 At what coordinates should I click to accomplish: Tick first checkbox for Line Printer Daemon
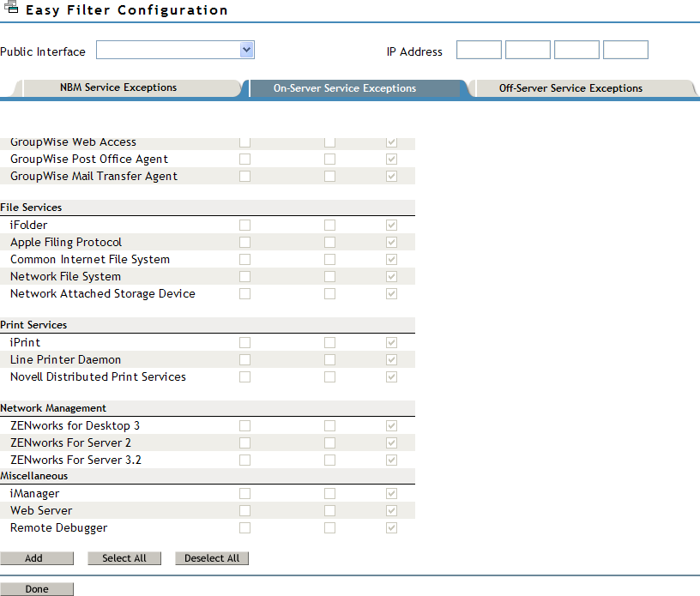tap(244, 359)
